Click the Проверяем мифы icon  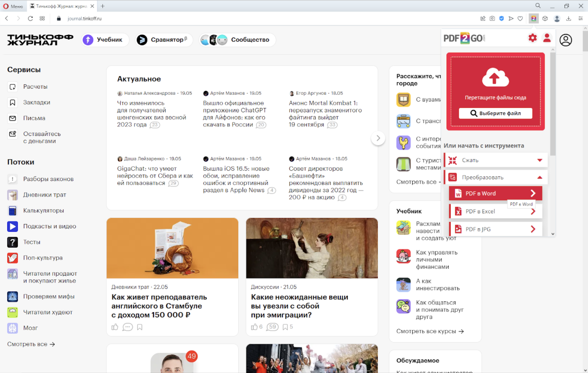click(13, 296)
